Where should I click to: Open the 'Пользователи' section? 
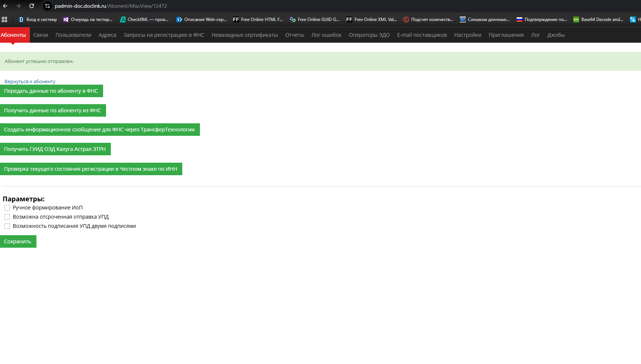click(73, 35)
